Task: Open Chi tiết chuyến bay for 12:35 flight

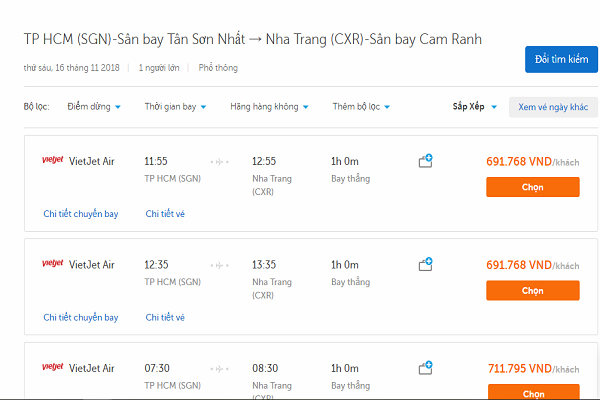Action: tap(81, 317)
